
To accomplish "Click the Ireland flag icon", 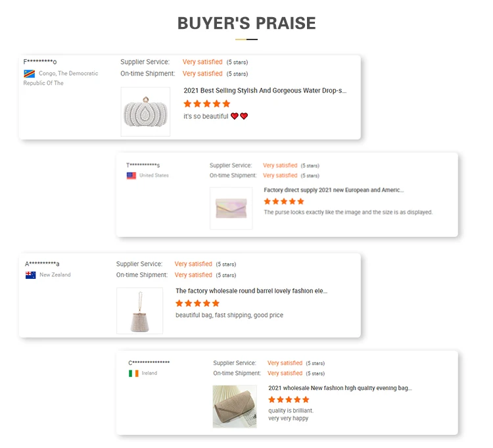I will pos(133,373).
